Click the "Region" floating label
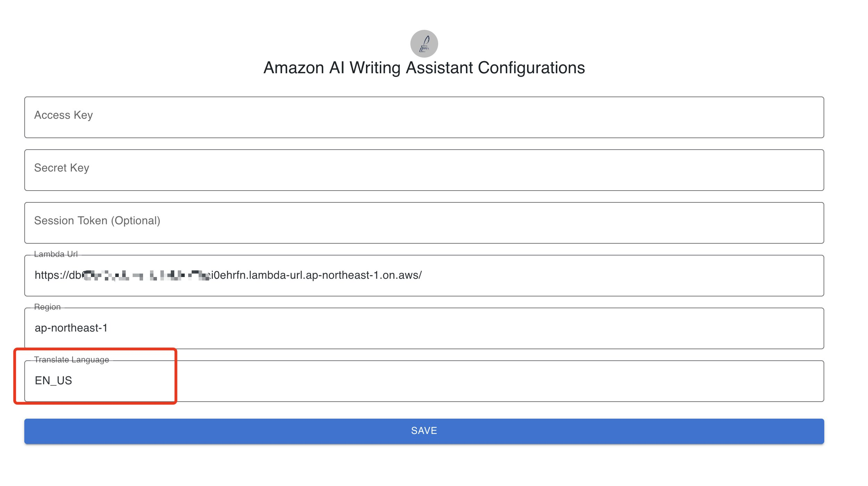The height and width of the screenshot is (486, 868). pos(48,307)
